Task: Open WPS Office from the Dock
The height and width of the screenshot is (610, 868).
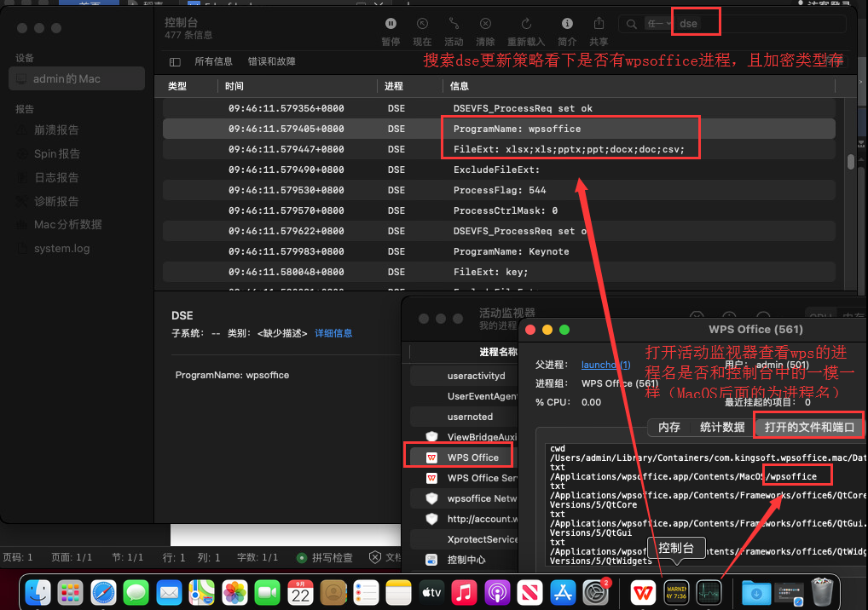Action: [643, 593]
